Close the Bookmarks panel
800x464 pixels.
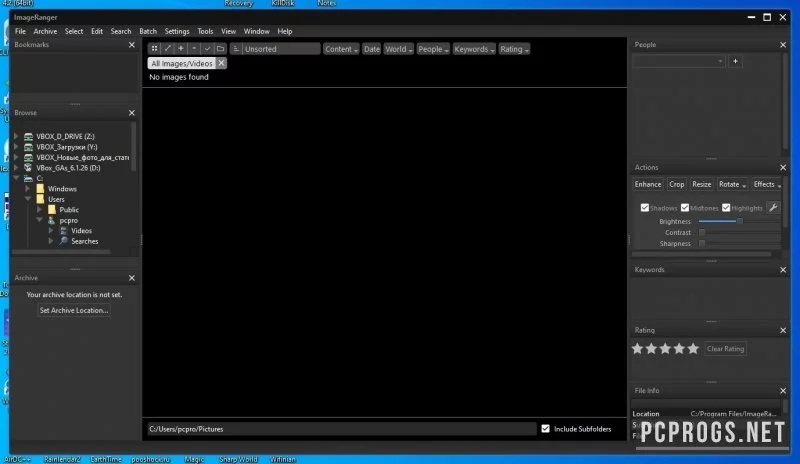pos(132,45)
